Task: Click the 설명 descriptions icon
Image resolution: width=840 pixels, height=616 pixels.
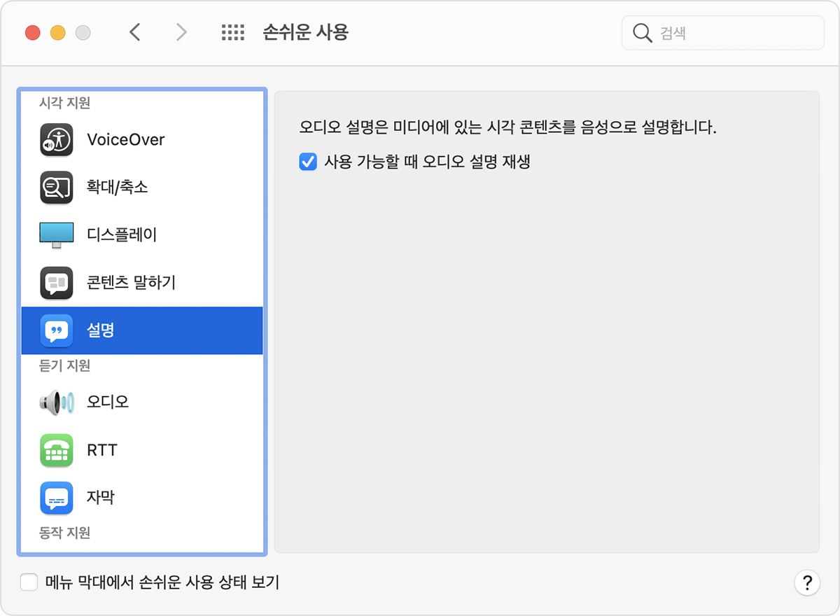Action: click(56, 330)
